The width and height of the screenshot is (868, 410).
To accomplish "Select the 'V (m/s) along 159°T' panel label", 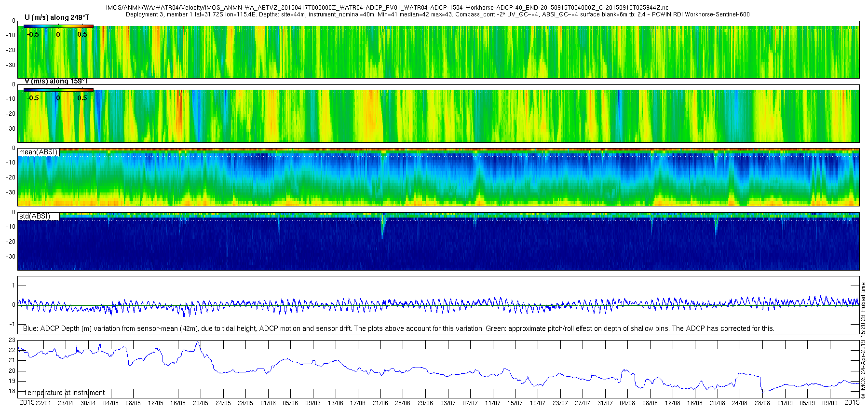I will point(56,81).
